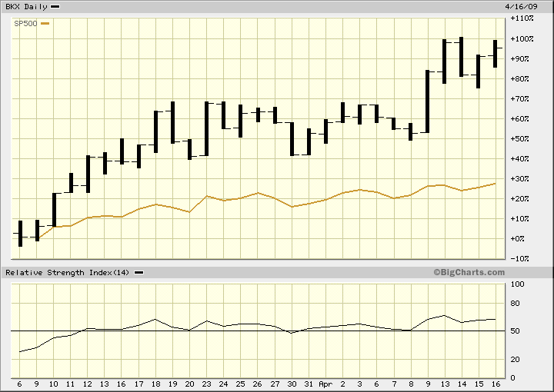Viewport: 554px width, 392px height.
Task: Click the date label 15 on axis
Action: click(x=479, y=384)
